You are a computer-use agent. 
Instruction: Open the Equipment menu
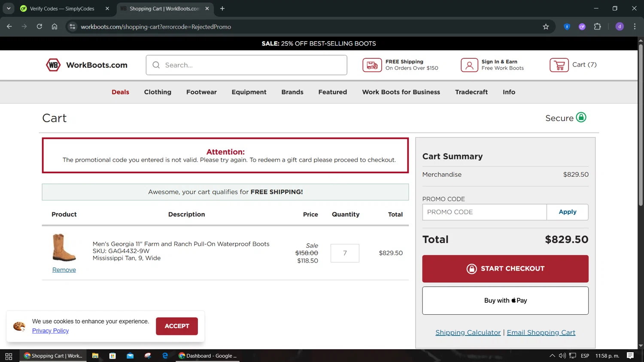point(249,92)
